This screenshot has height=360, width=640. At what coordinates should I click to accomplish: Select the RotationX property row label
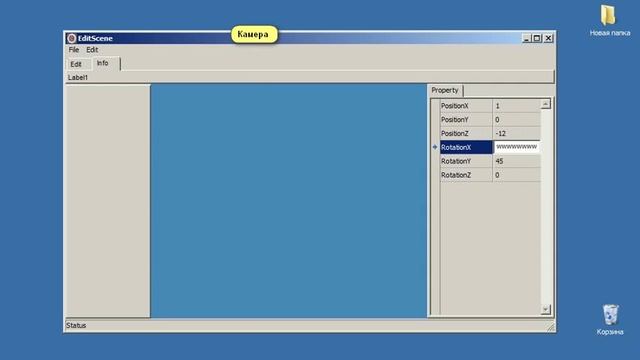(x=466, y=147)
